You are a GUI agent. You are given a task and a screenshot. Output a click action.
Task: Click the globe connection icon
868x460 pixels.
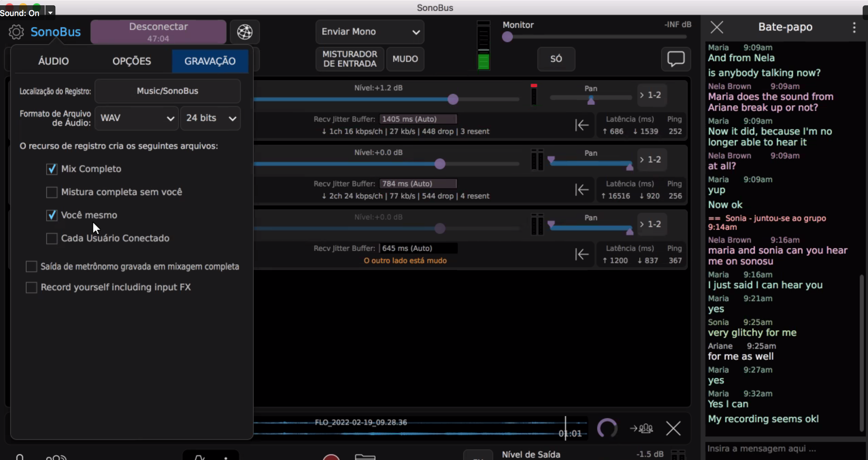click(x=245, y=32)
